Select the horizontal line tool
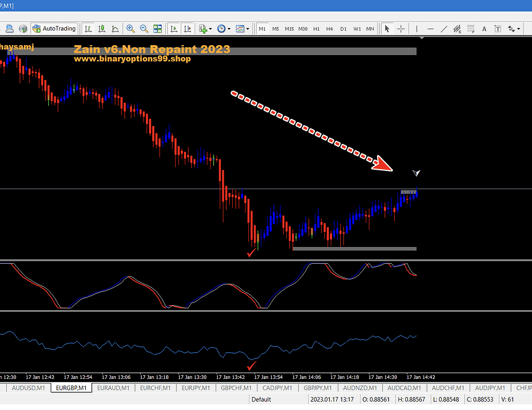The height and width of the screenshot is (410, 532). pyautogui.click(x=430, y=29)
